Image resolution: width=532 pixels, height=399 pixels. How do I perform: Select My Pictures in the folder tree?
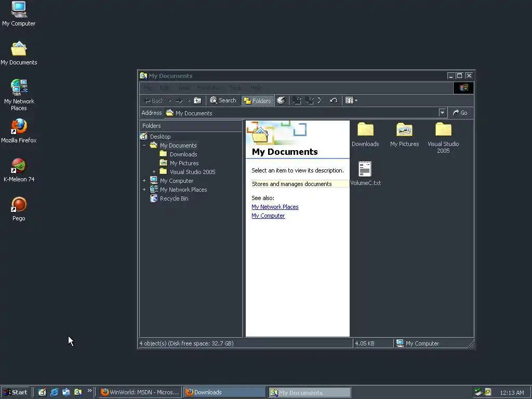184,163
